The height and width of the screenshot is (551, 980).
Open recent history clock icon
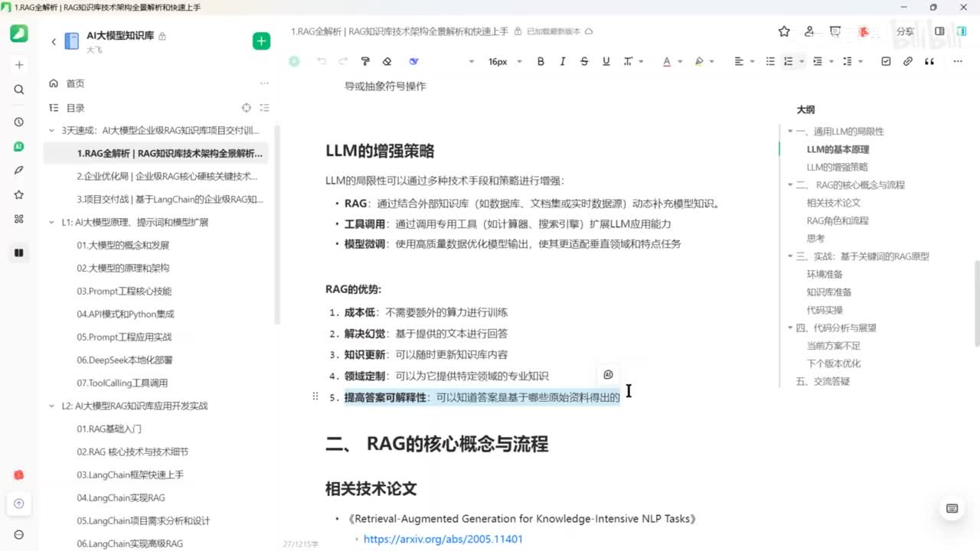click(x=19, y=122)
